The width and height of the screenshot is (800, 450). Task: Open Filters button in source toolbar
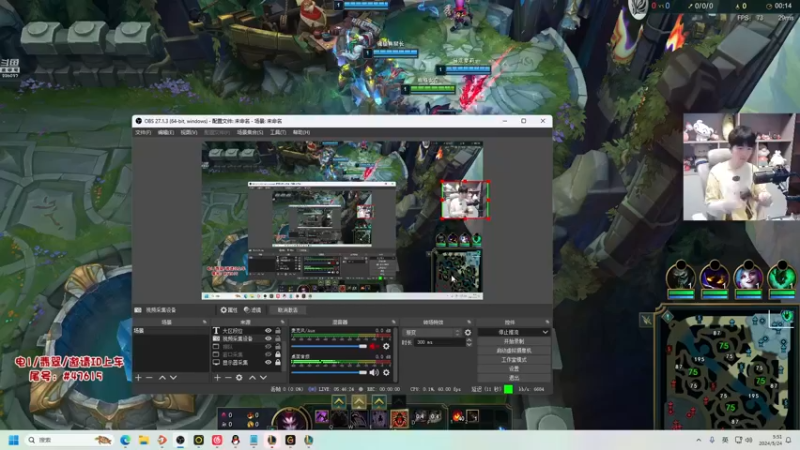(253, 310)
